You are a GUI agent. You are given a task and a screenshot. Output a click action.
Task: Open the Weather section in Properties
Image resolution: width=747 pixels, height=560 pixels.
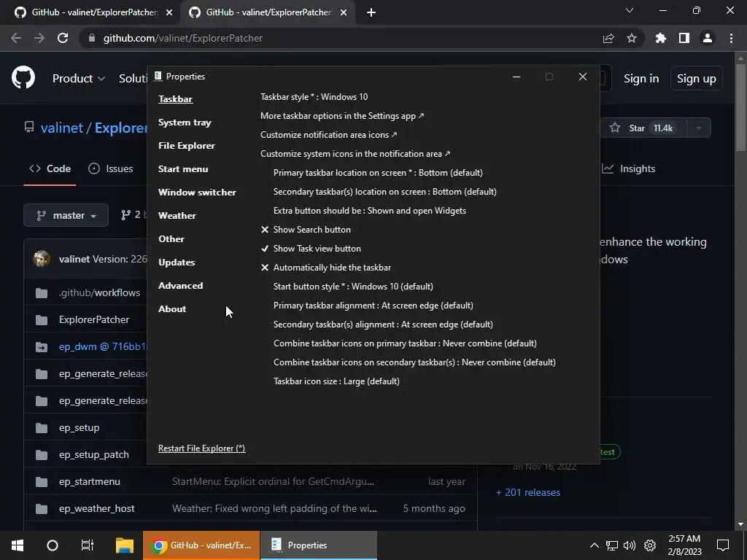(x=177, y=216)
